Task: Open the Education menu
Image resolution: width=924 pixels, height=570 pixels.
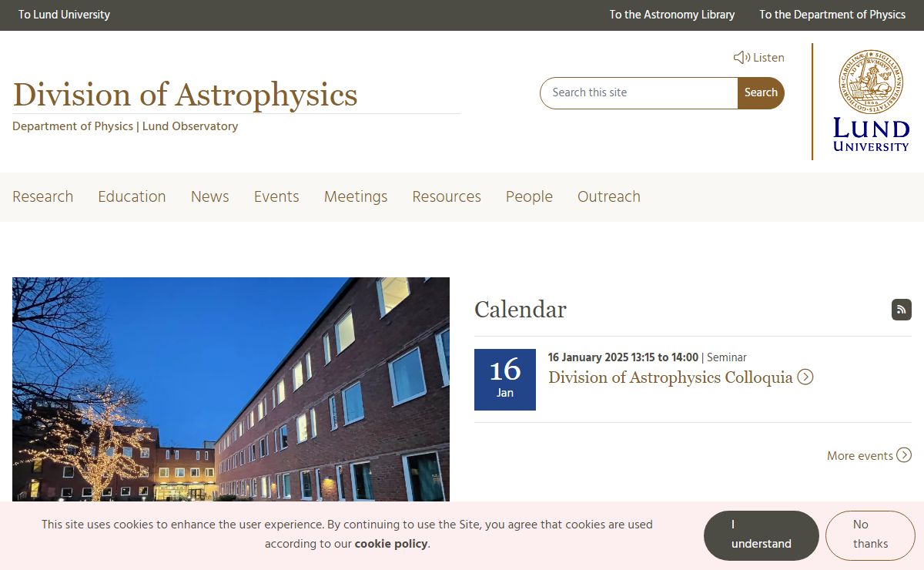Action: tap(132, 196)
